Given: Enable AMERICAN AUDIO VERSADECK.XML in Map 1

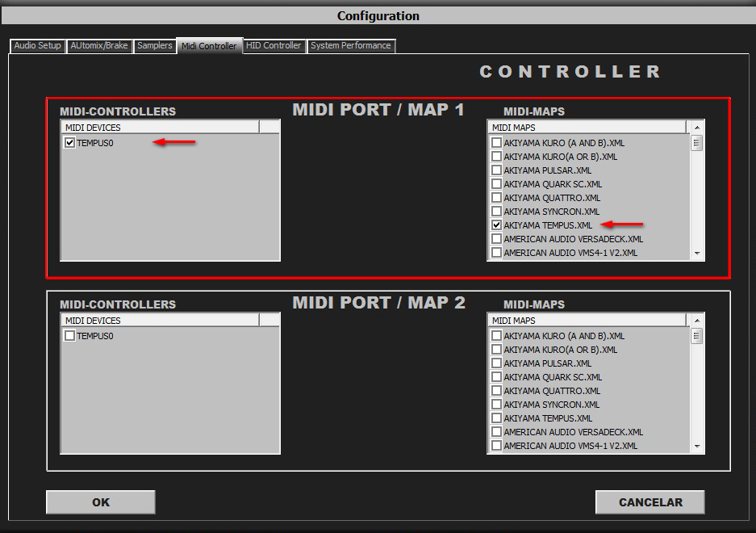Looking at the screenshot, I should (x=497, y=239).
